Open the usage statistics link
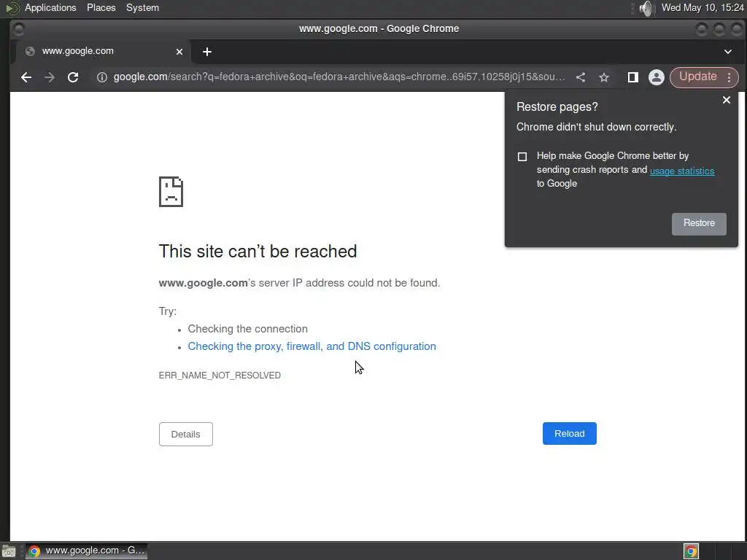Image resolution: width=747 pixels, height=560 pixels. point(682,171)
